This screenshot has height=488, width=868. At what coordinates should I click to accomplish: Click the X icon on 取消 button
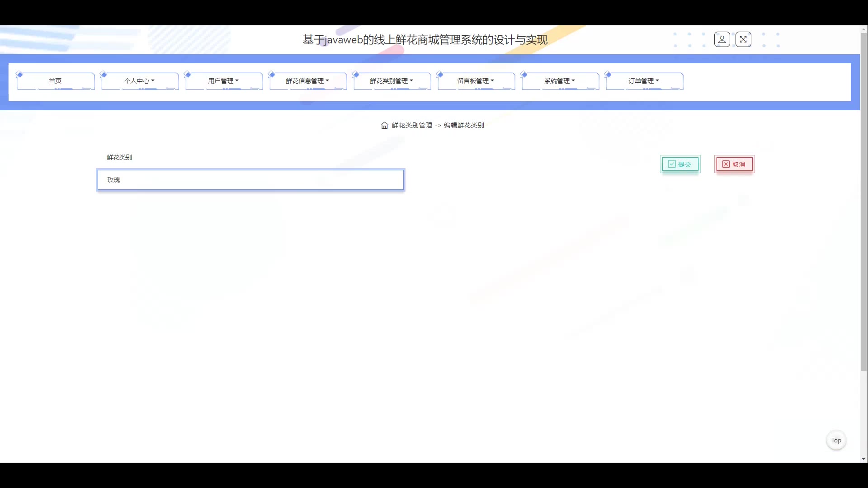point(726,164)
